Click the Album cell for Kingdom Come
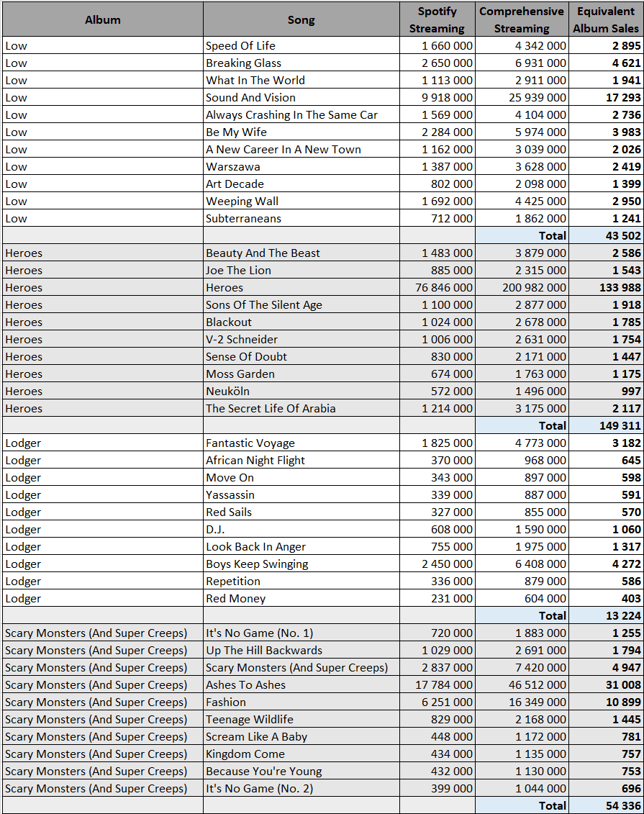This screenshot has height=814, width=644. point(103,754)
